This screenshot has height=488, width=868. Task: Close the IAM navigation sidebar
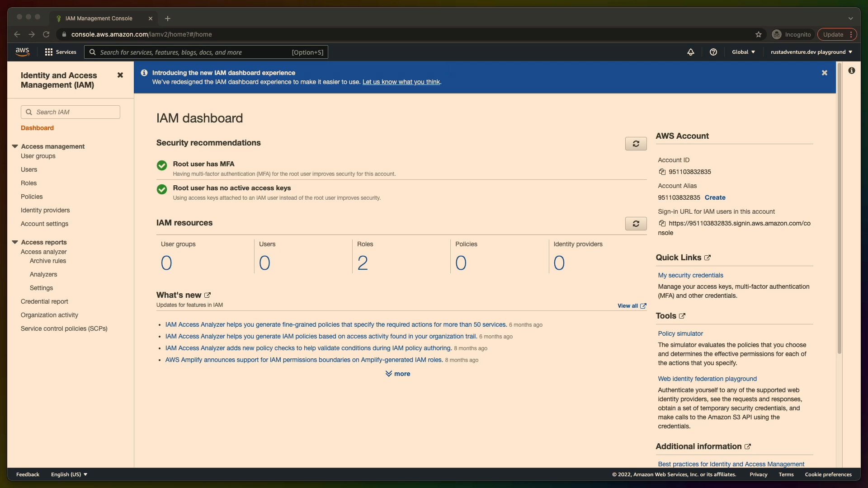click(120, 75)
